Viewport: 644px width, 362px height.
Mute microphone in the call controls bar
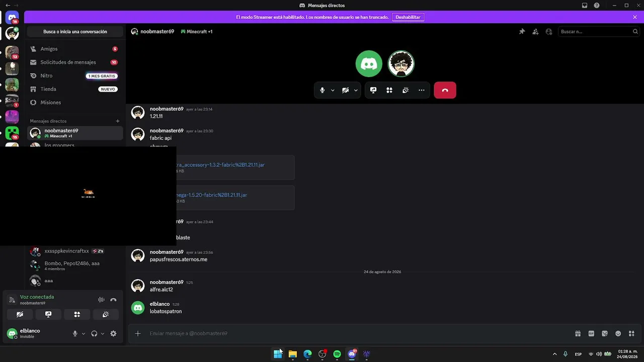click(323, 90)
